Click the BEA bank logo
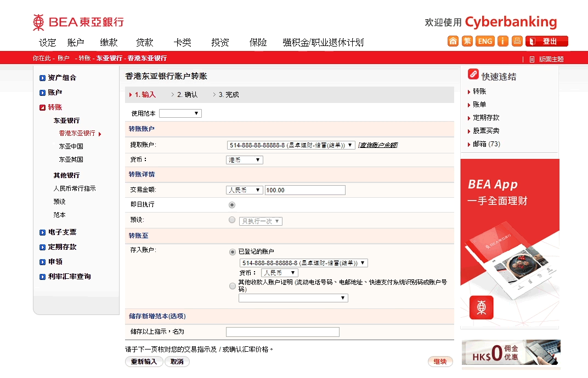Screen dimensions: 588x378 click(x=78, y=22)
